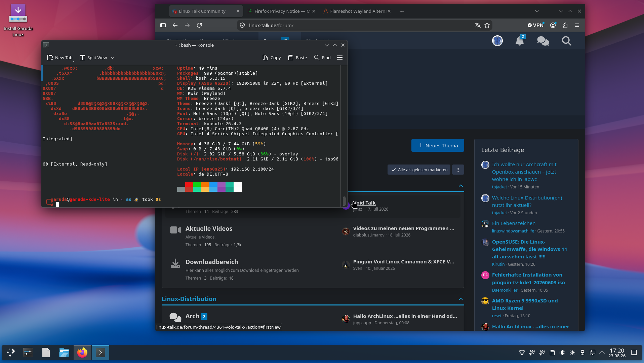The height and width of the screenshot is (363, 644).
Task: Click the Firefox taskbar icon
Action: [82, 353]
